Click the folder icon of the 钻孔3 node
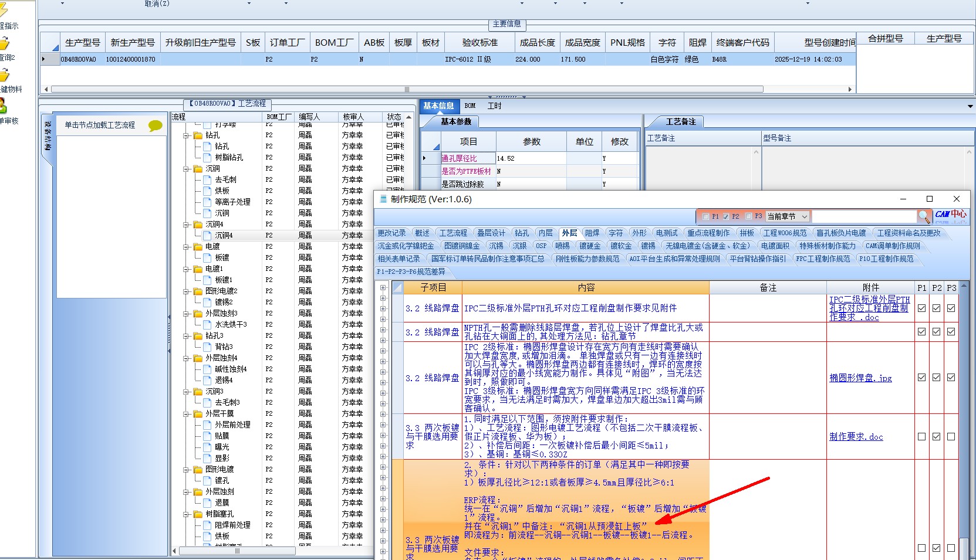976x560 pixels. coord(198,335)
